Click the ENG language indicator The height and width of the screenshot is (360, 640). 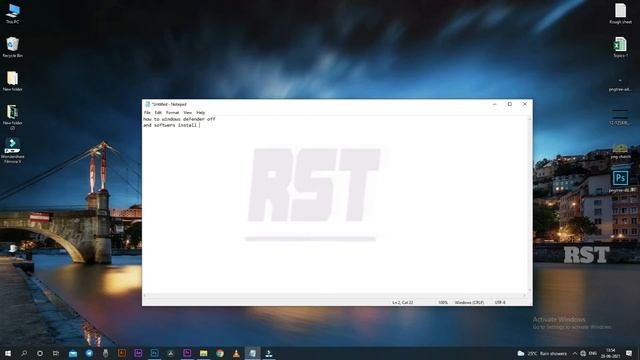(x=593, y=353)
